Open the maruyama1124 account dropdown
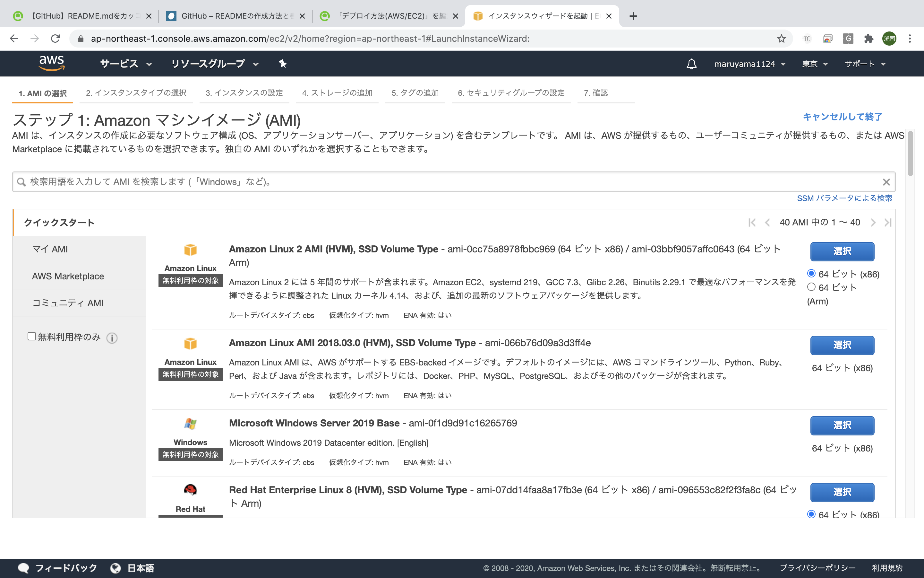 (749, 64)
